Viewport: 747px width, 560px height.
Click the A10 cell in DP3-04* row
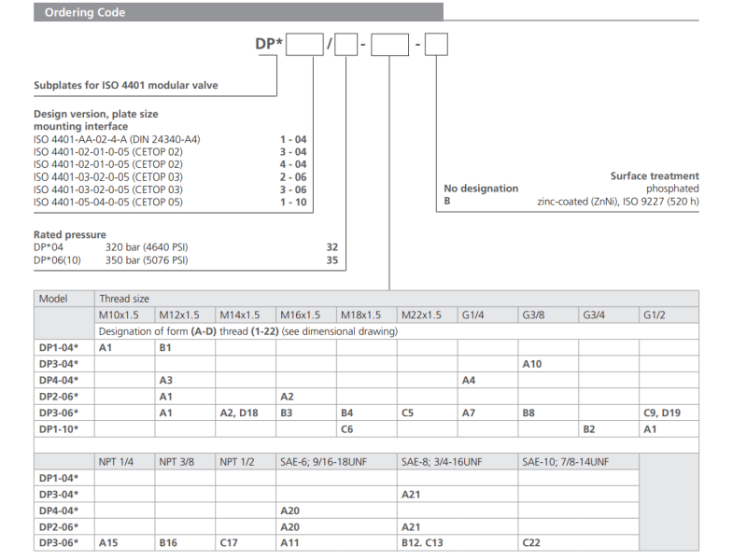click(x=532, y=363)
